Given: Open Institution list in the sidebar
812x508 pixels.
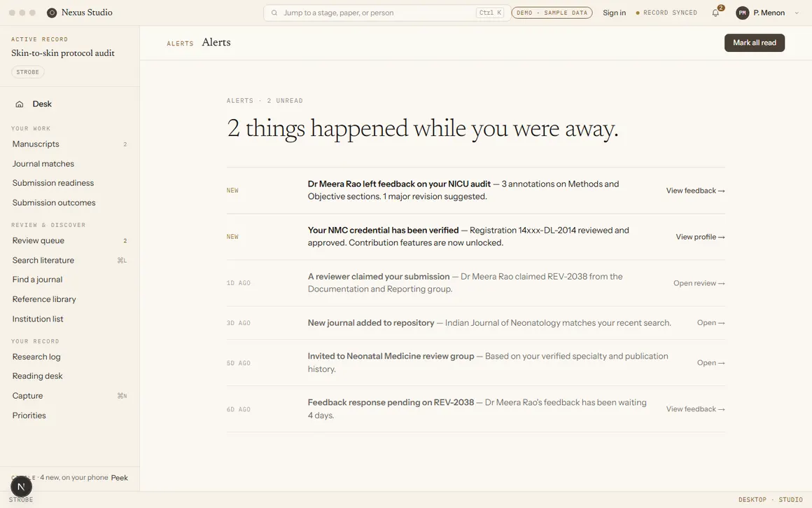Looking at the screenshot, I should tap(70, 319).
